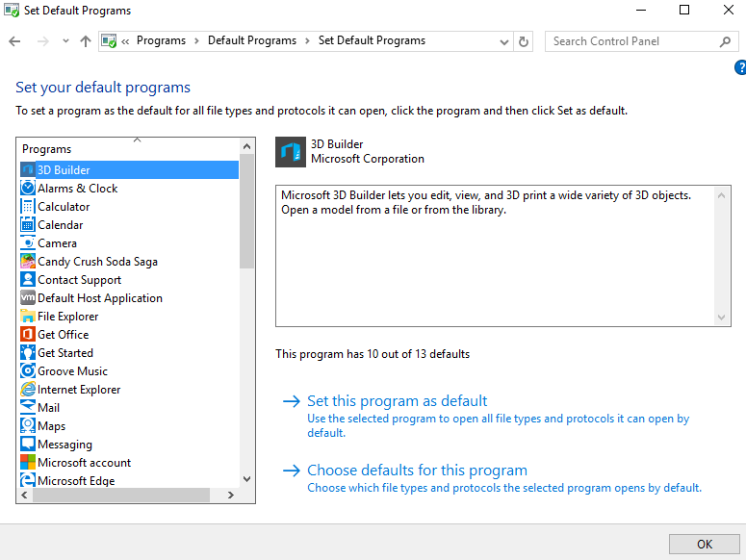Click the File Explorer folder icon
Image resolution: width=746 pixels, height=560 pixels.
coord(28,317)
